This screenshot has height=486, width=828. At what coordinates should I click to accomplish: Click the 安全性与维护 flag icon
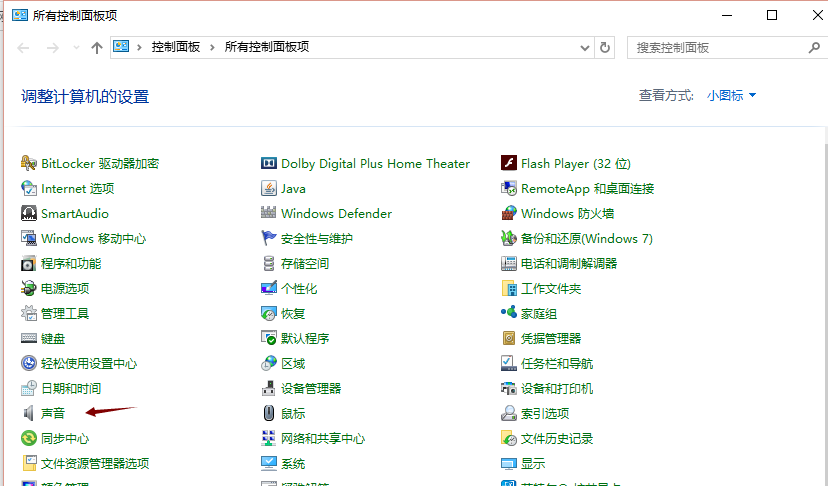coord(269,238)
